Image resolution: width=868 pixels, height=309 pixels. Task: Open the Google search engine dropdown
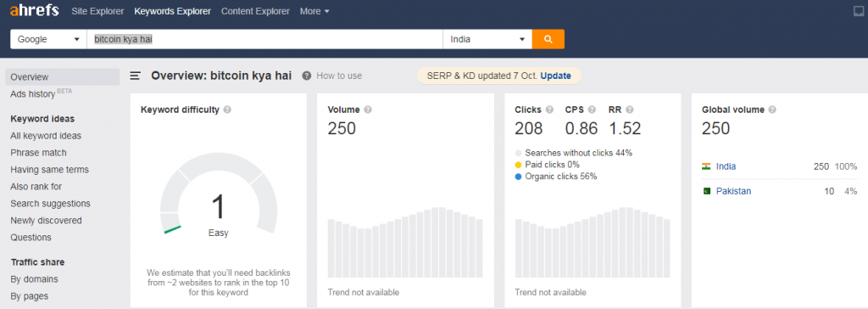[48, 39]
